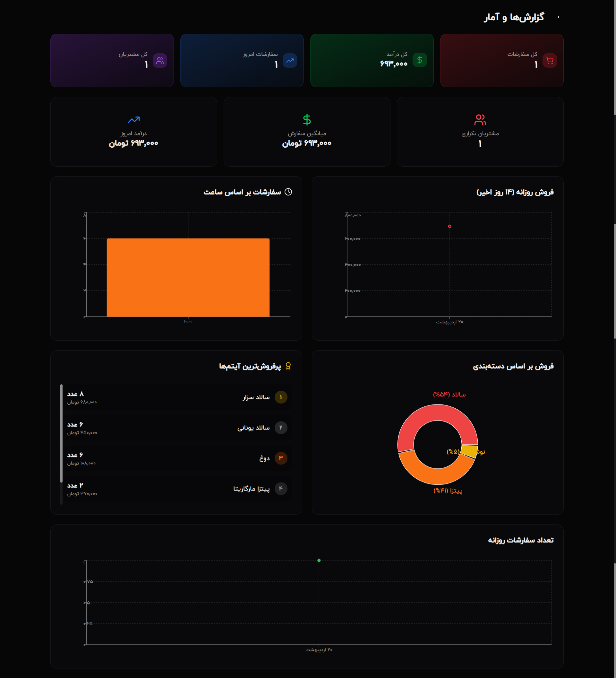This screenshot has height=678, width=616.
Task: Click the تعداد سفارشات روزانه heading
Action: (x=521, y=540)
